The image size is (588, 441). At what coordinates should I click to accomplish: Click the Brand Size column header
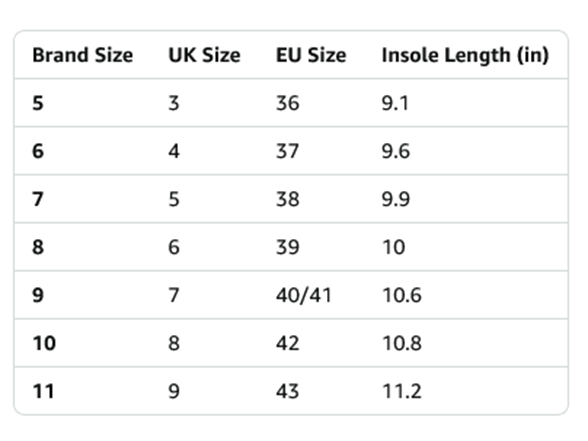pyautogui.click(x=82, y=55)
